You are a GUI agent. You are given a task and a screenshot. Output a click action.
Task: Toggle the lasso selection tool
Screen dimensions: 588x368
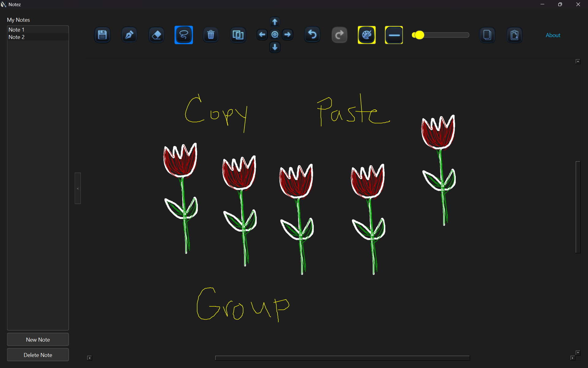tap(183, 35)
